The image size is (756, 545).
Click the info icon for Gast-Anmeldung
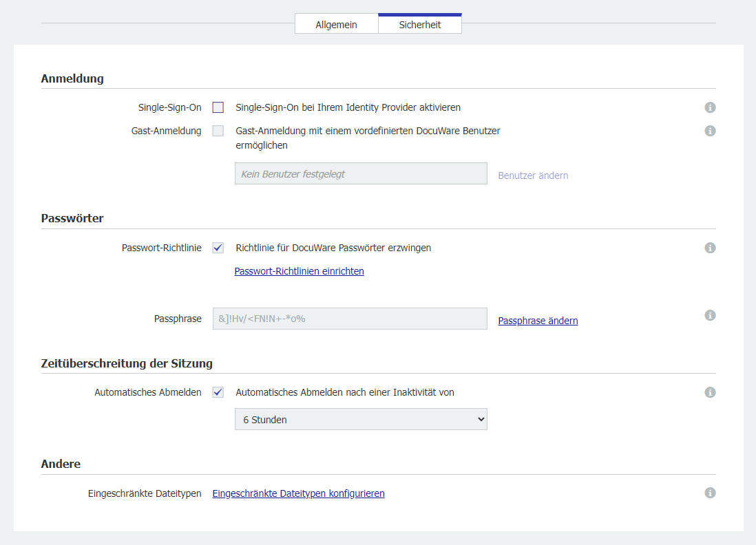[x=710, y=131]
